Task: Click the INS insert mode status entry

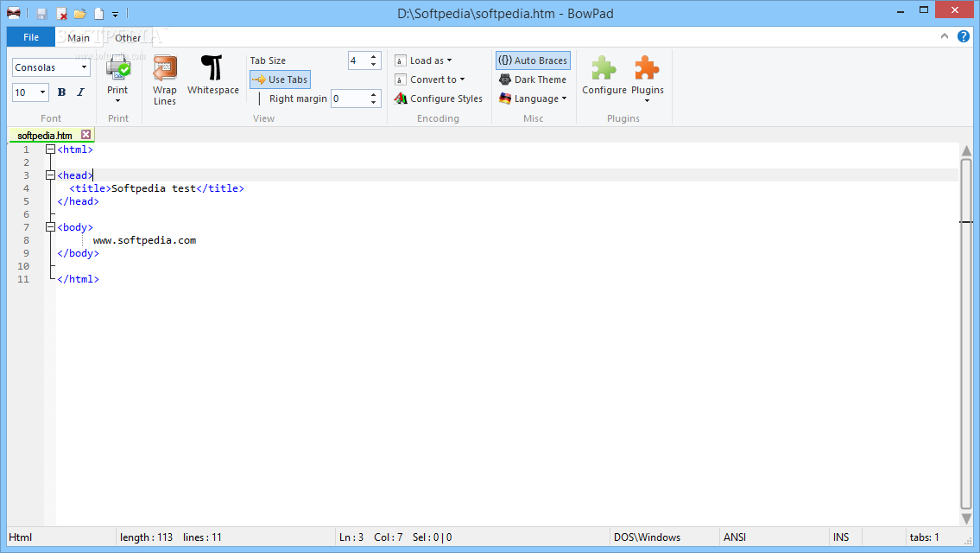Action: pyautogui.click(x=841, y=537)
